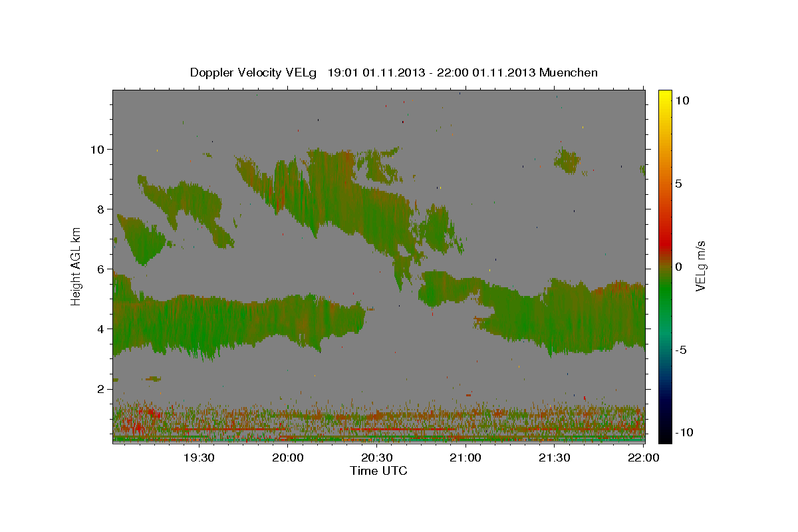Click the 21:30 time tick label
The height and width of the screenshot is (532, 798).
[x=555, y=458]
